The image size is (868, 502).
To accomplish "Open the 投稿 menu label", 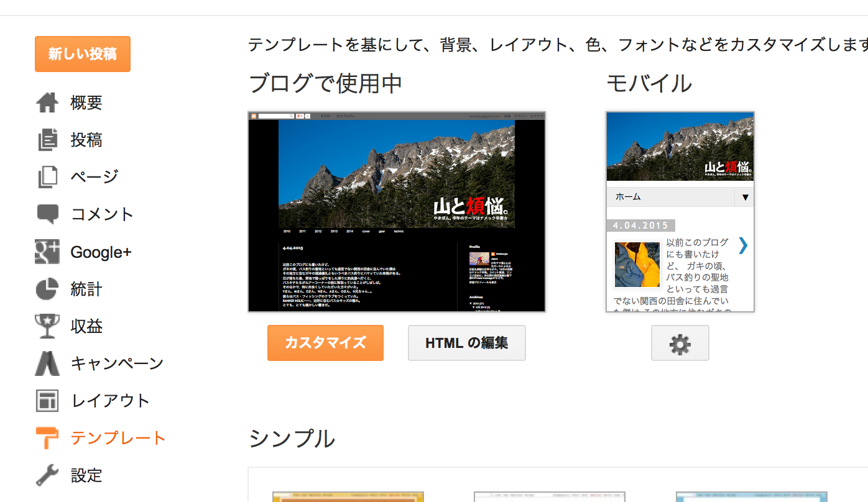I will tap(86, 140).
